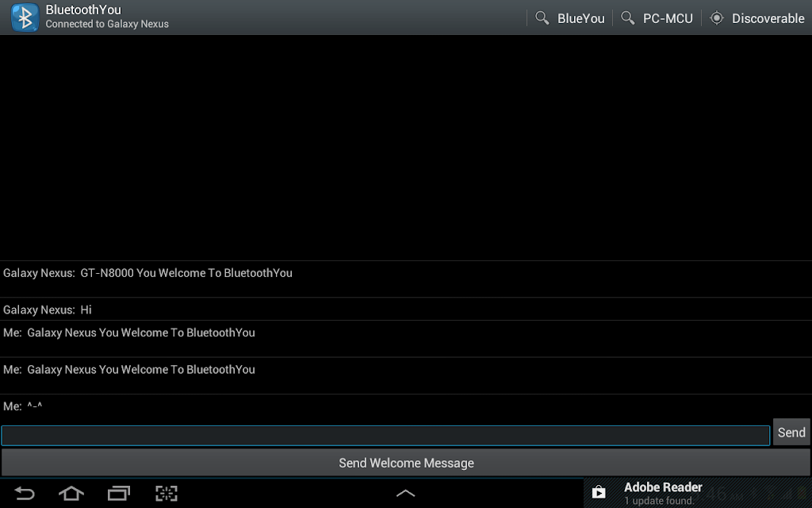Select the 'Galaxy Nexus: Hi' message

[47, 310]
